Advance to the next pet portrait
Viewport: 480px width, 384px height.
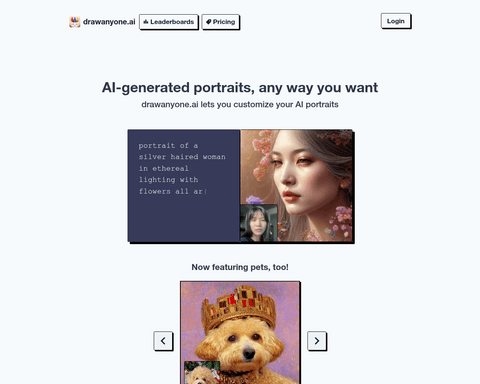pos(317,341)
